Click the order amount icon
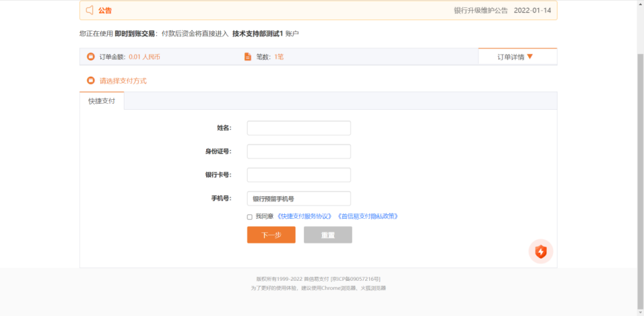This screenshot has height=316, width=644. [90, 57]
